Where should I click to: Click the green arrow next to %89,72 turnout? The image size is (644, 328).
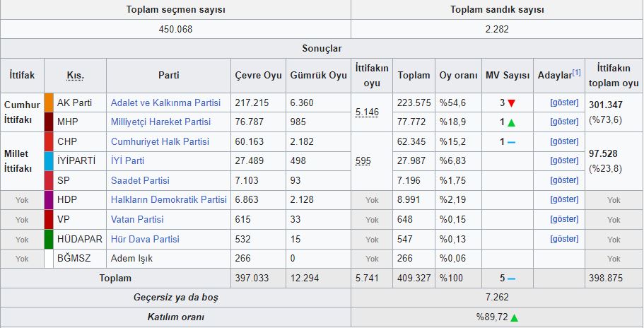[514, 317]
